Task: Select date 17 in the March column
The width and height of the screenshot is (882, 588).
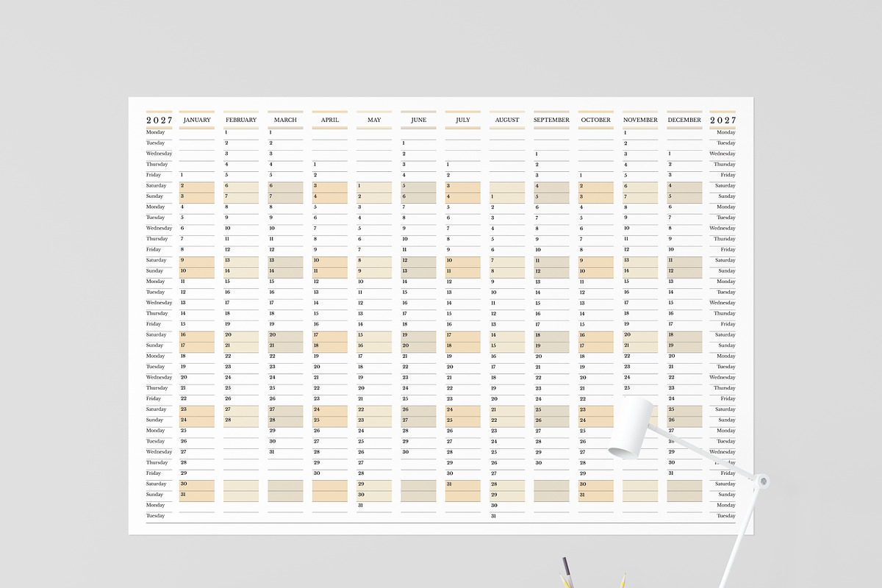Action: 272,303
